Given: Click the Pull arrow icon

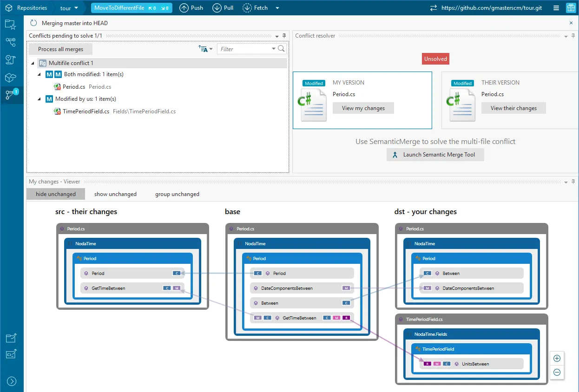Looking at the screenshot, I should click(217, 8).
